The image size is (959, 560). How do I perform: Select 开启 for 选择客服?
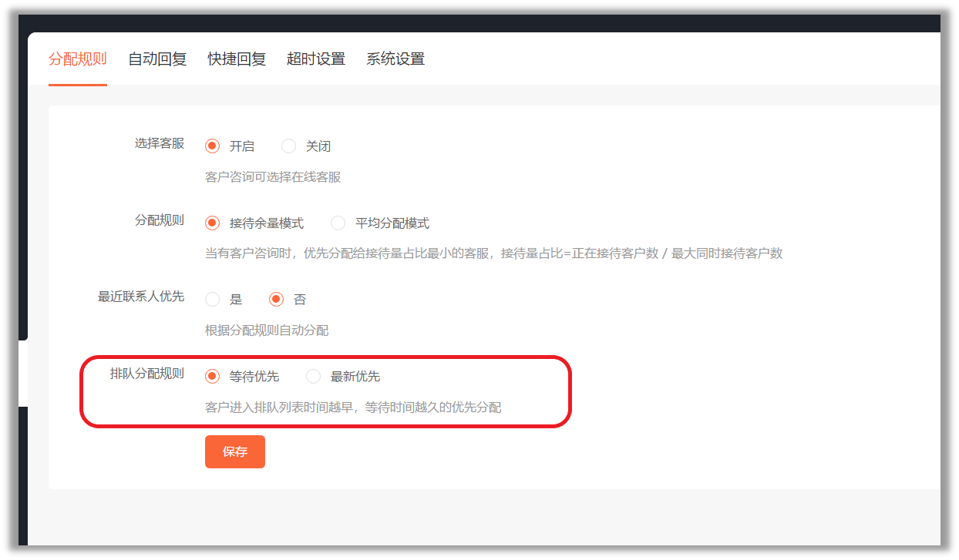[x=213, y=146]
